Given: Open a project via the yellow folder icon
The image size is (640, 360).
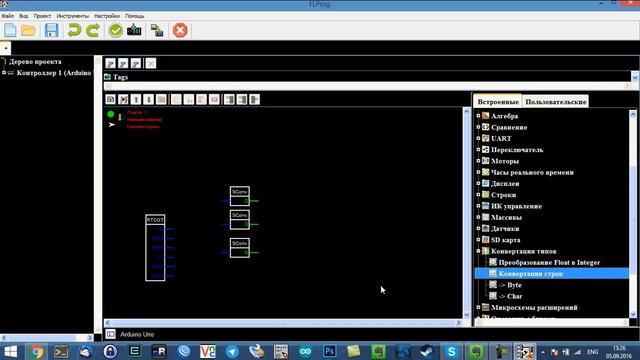Looking at the screenshot, I should coord(29,31).
